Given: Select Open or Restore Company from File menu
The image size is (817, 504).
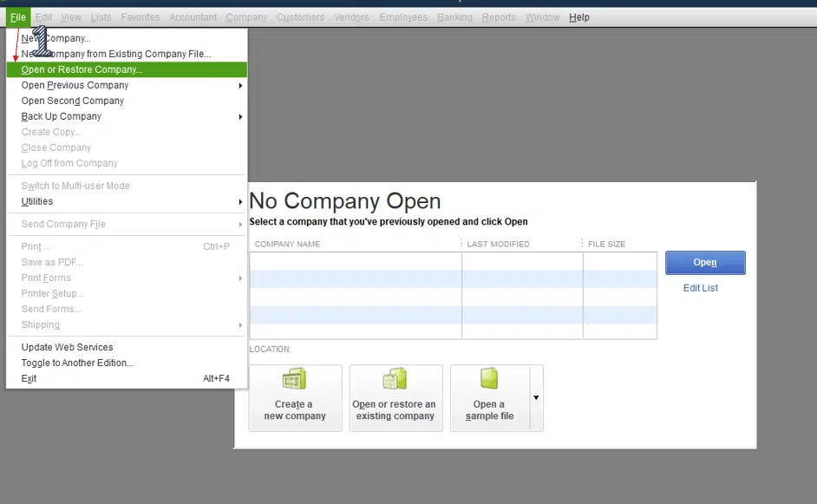Looking at the screenshot, I should pyautogui.click(x=82, y=69).
